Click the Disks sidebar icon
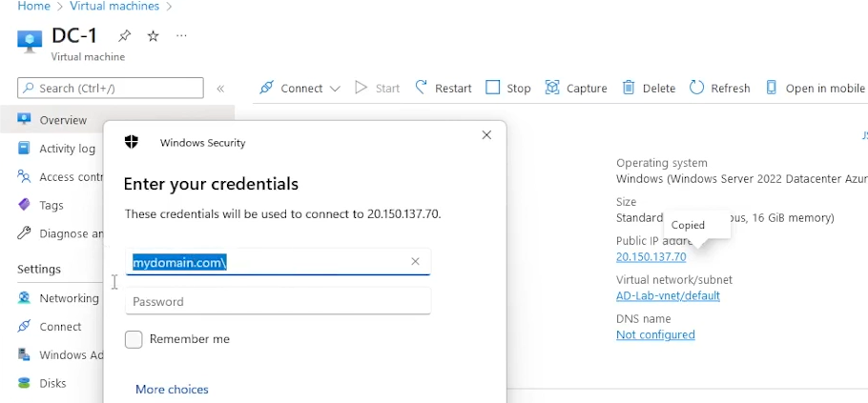868x403 pixels. (x=24, y=383)
